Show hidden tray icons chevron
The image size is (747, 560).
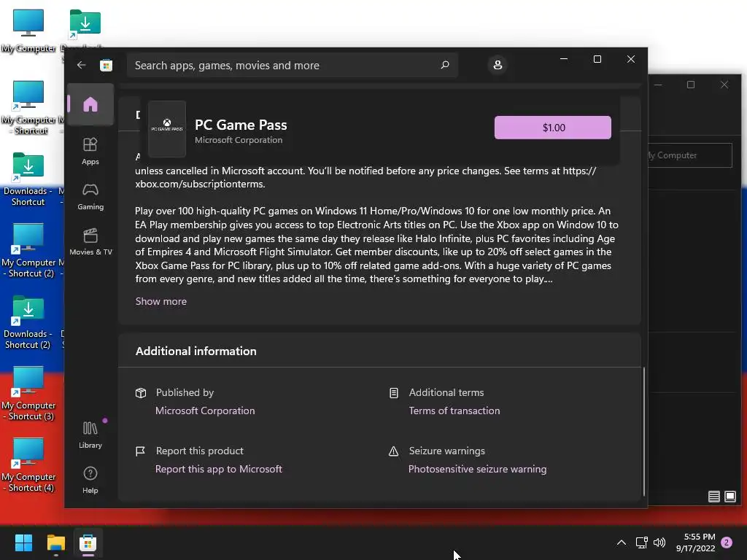622,542
